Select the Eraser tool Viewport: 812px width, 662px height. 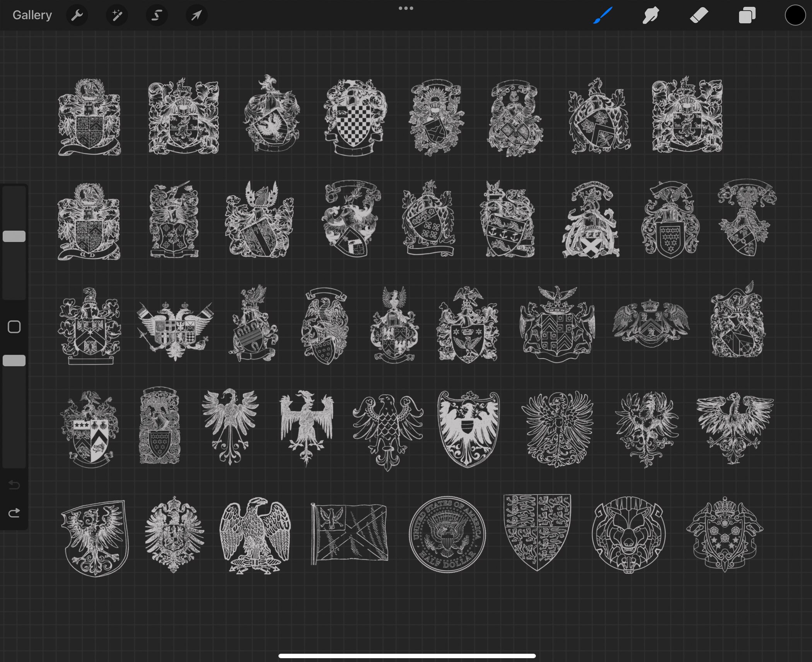699,15
